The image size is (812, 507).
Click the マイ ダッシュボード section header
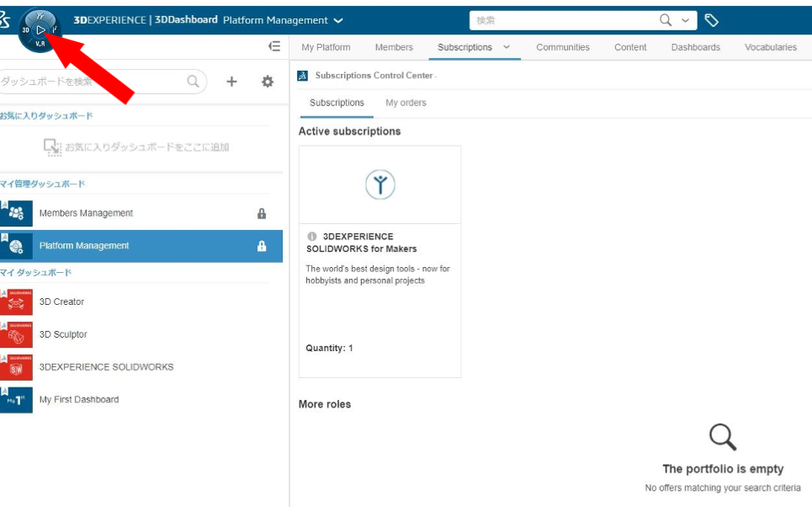(35, 272)
